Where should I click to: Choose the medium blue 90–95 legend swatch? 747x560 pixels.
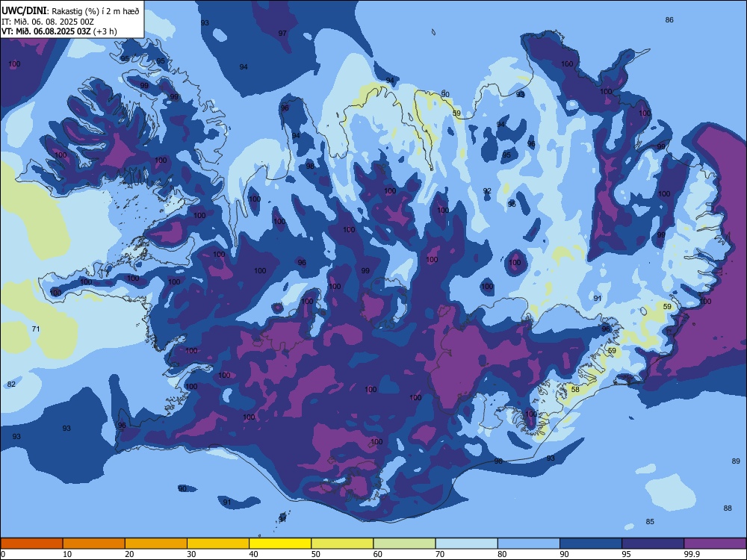[591, 544]
